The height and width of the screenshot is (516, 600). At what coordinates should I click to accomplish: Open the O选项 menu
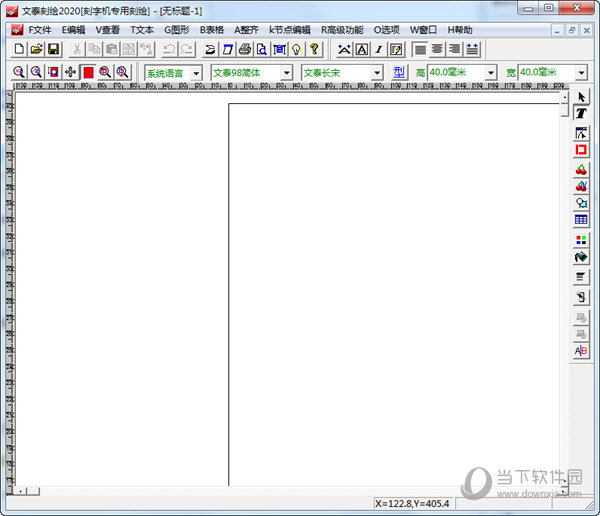[386, 30]
